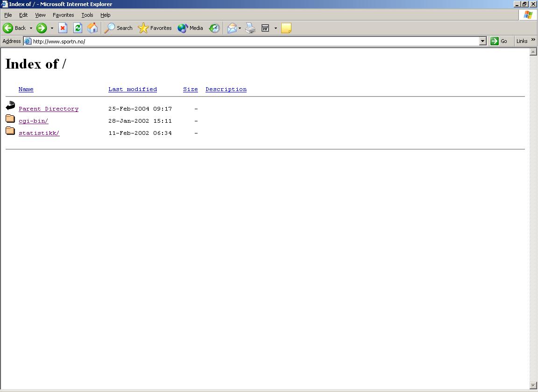Screen dimensions: 538x392
Task: Open the Favorites pane from toolbar
Action: tap(155, 28)
